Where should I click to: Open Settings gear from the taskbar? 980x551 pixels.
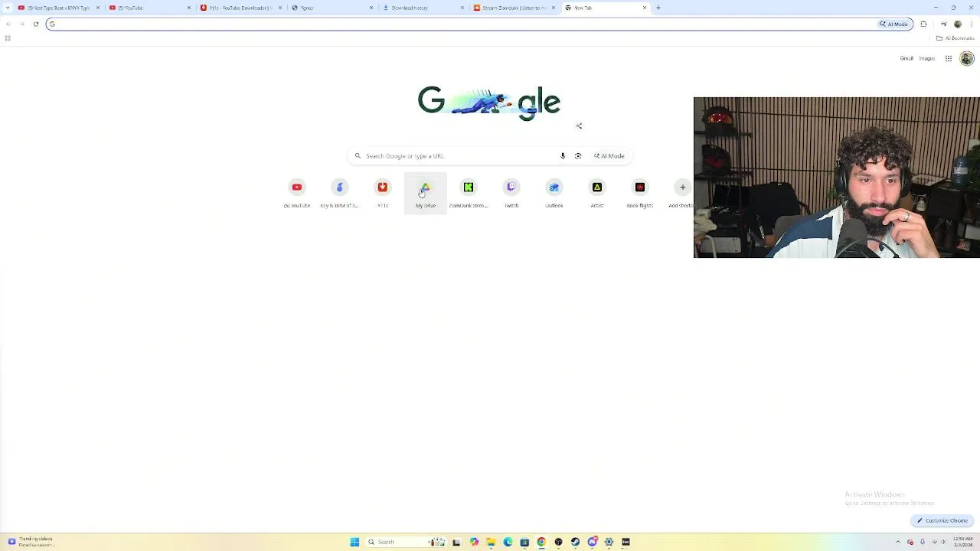pyautogui.click(x=609, y=542)
